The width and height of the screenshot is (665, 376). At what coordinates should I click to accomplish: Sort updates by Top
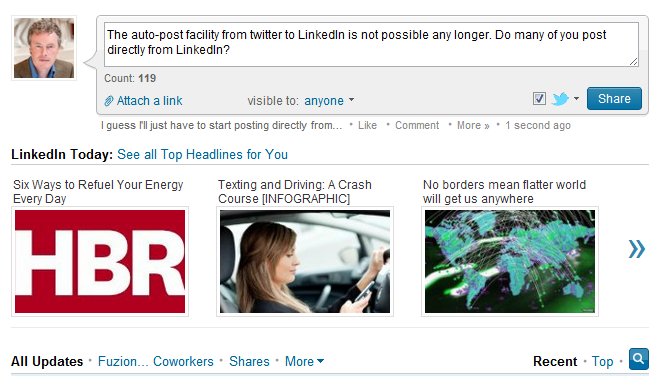[602, 361]
